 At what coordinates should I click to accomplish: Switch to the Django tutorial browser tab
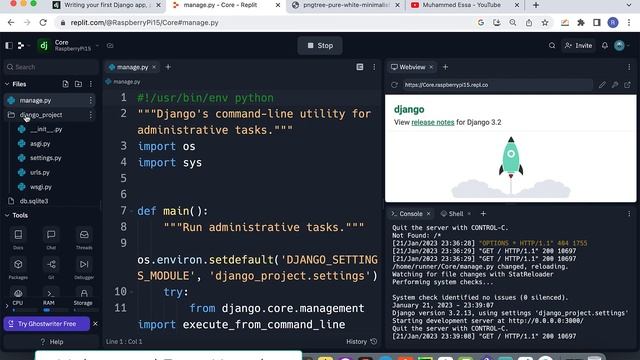(107, 5)
